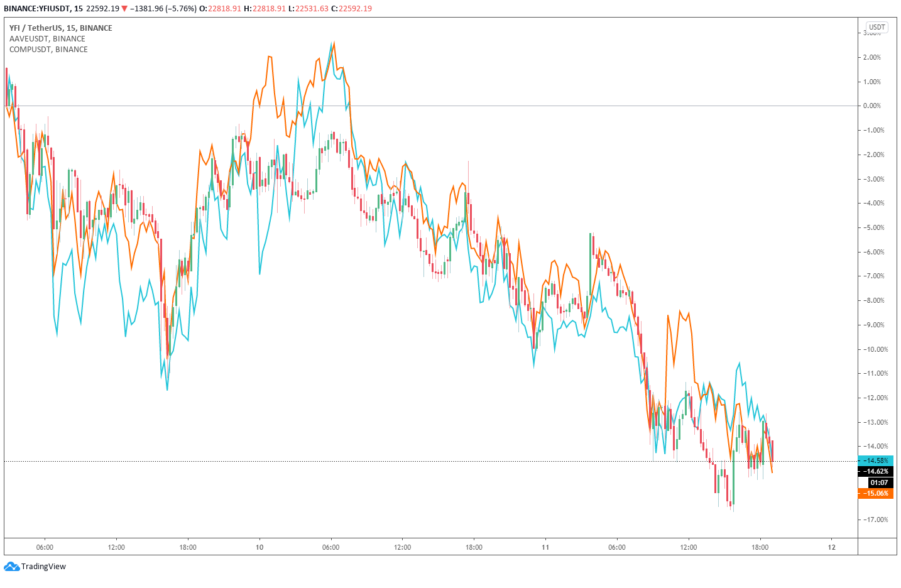Image resolution: width=901 pixels, height=588 pixels.
Task: Click the close value C:22592.19
Action: (x=351, y=9)
